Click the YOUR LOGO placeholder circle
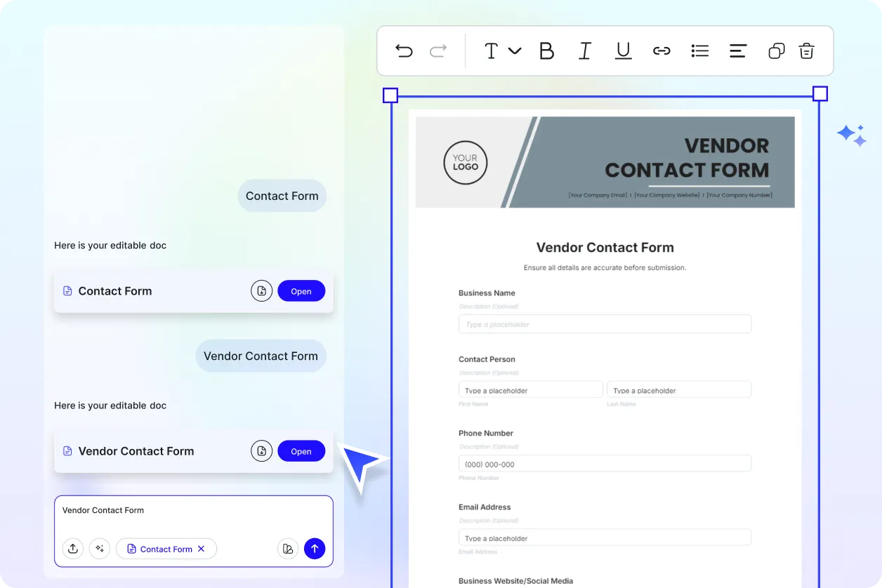The image size is (882, 588). tap(465, 162)
